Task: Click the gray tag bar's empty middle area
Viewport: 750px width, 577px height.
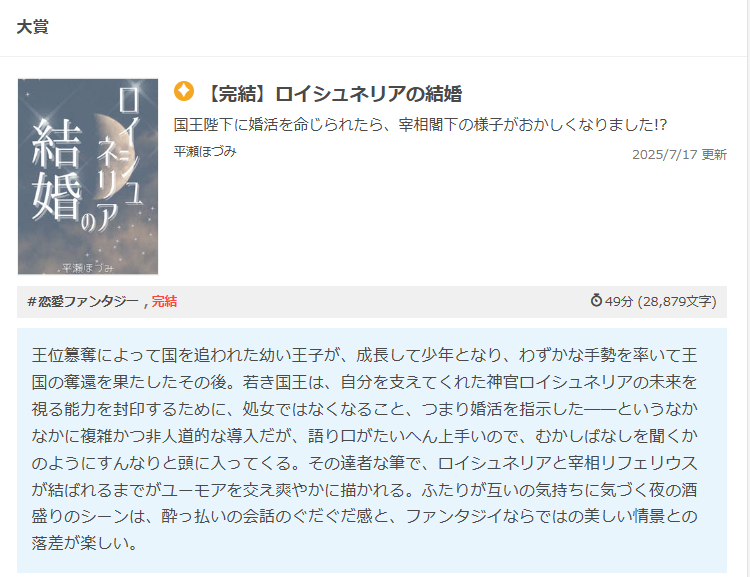Action: click(x=383, y=302)
